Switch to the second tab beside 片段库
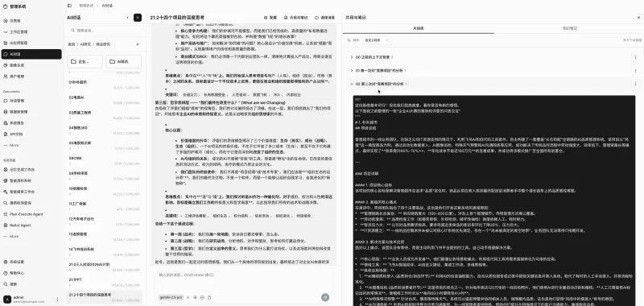Image resolution: width=644 pixels, height=306 pixels. pos(569,28)
